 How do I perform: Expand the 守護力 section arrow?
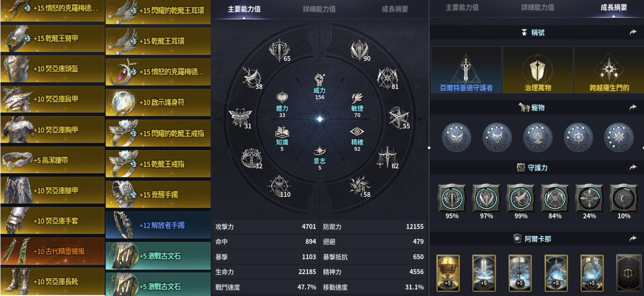tap(633, 167)
